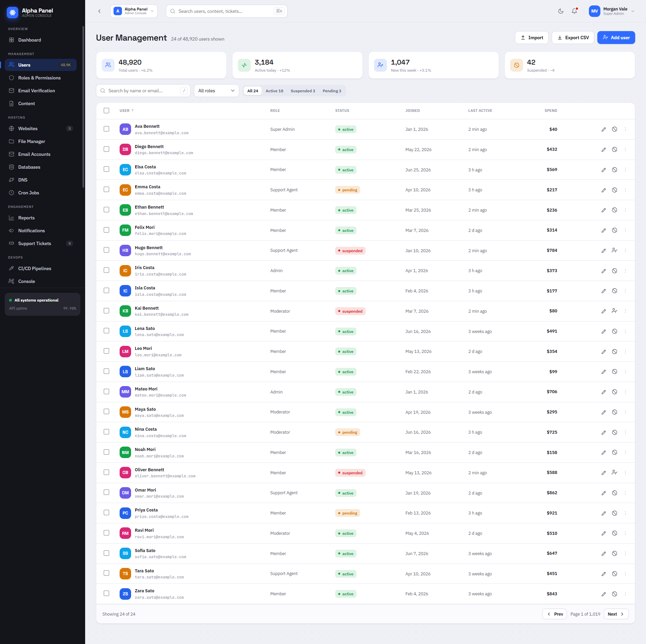
Task: Export the user list as CSV
Action: pos(573,38)
